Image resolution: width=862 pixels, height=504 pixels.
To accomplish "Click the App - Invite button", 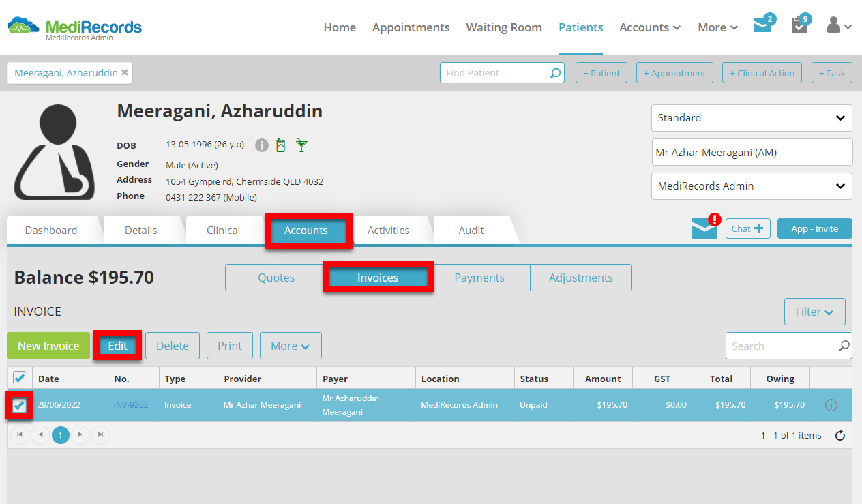I will 815,228.
